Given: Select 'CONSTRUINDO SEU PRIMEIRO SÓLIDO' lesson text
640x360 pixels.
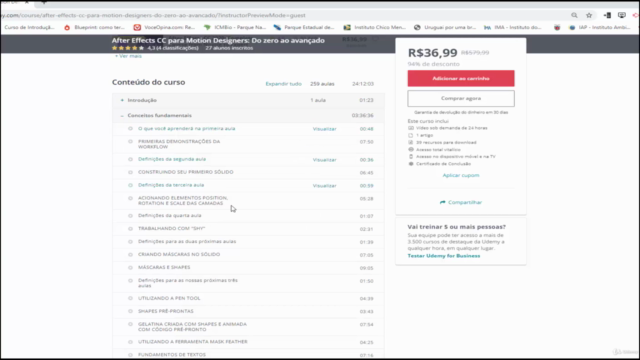Looking at the screenshot, I should pyautogui.click(x=186, y=172).
